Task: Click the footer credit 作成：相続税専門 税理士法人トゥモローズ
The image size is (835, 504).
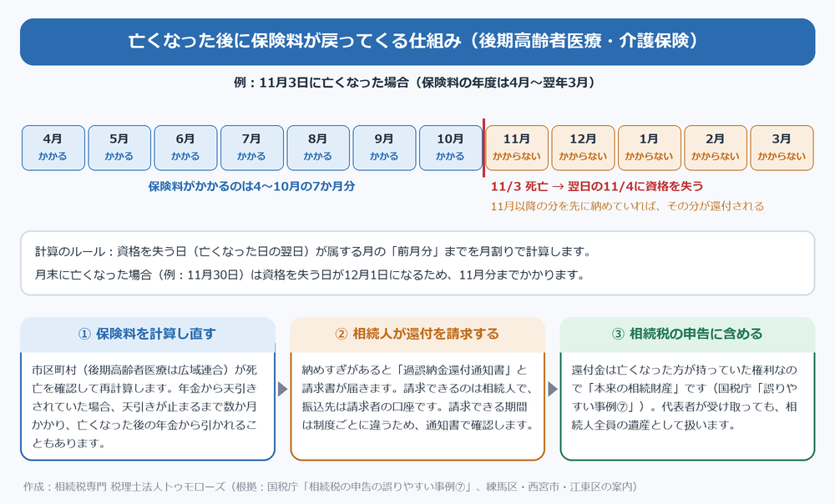Action: click(330, 486)
